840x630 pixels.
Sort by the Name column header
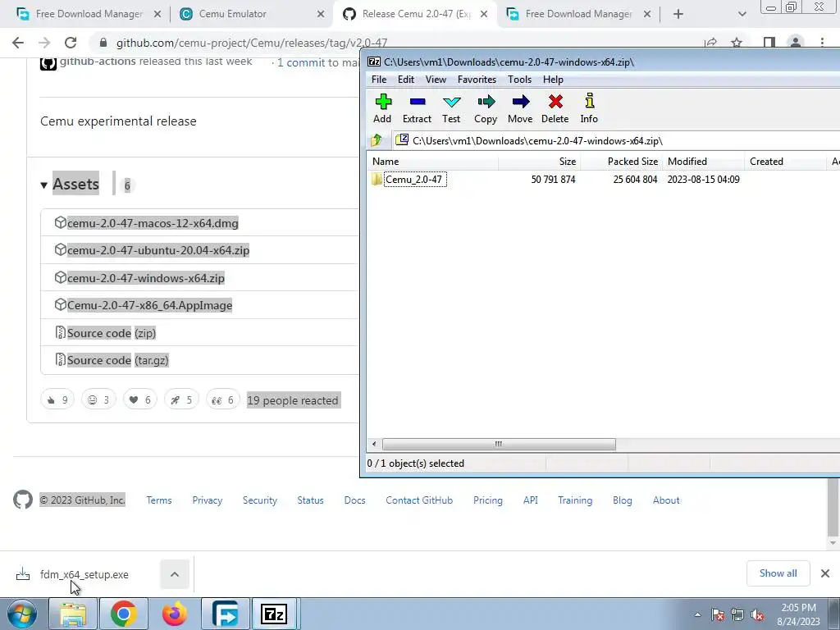433,162
